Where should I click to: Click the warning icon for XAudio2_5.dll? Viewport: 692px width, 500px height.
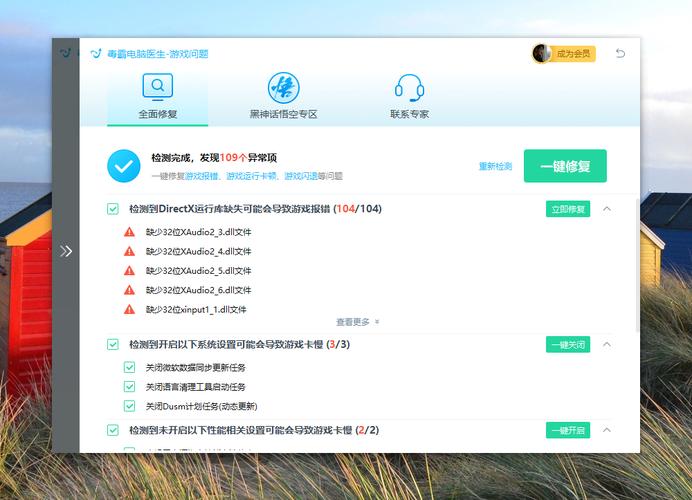tap(129, 271)
